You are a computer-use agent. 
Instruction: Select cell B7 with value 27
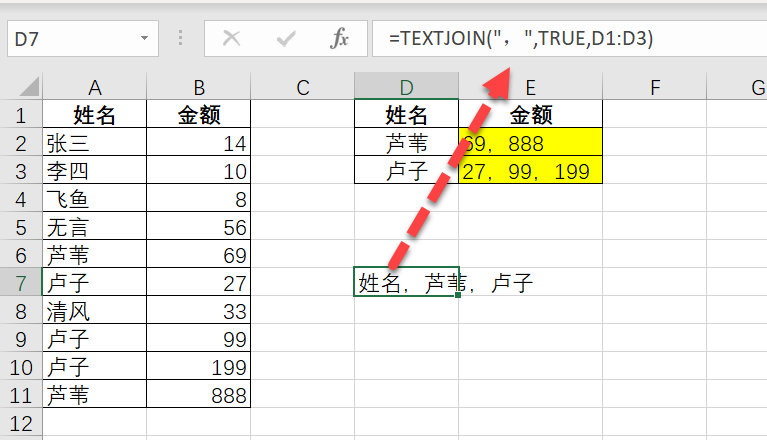[x=199, y=283]
